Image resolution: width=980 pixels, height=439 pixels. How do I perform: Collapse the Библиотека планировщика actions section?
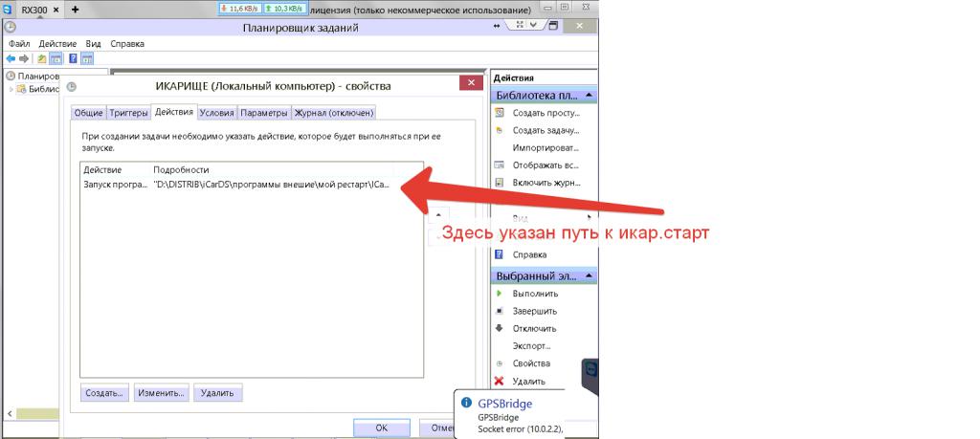[590, 96]
